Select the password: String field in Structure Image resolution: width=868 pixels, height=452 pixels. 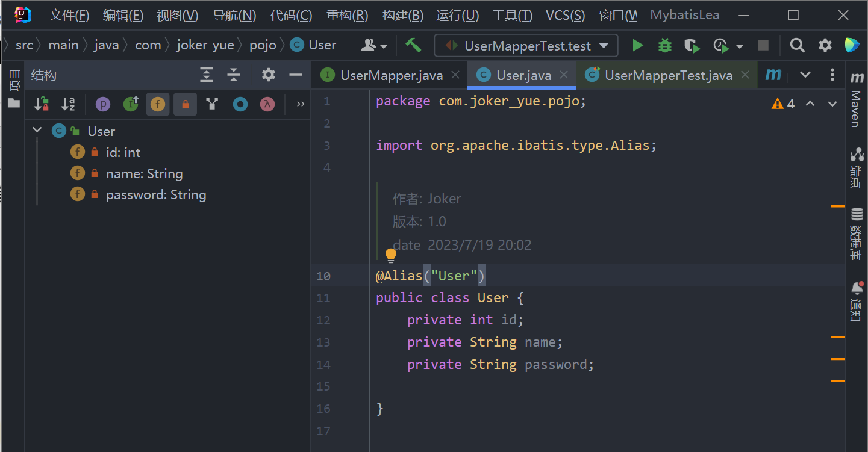(155, 195)
